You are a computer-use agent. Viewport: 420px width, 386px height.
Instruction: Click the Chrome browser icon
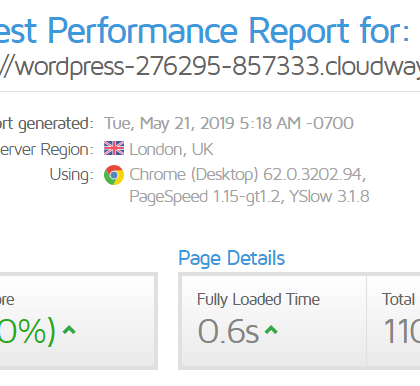pyautogui.click(x=114, y=175)
